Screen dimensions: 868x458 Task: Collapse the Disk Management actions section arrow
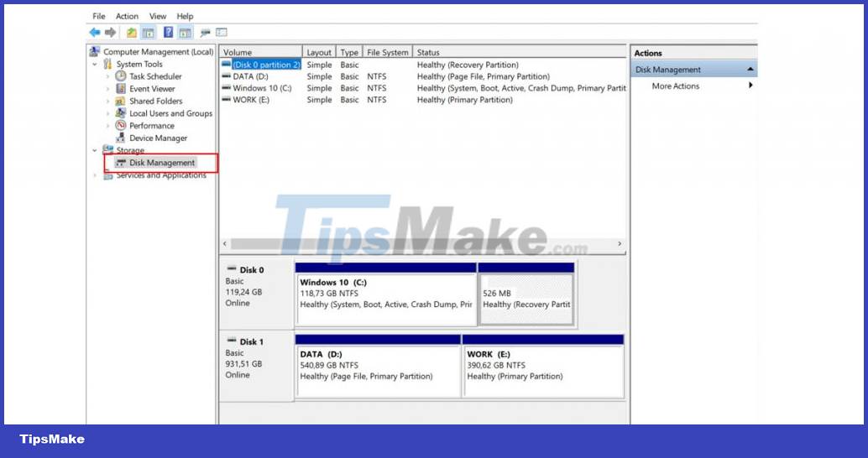coord(750,70)
